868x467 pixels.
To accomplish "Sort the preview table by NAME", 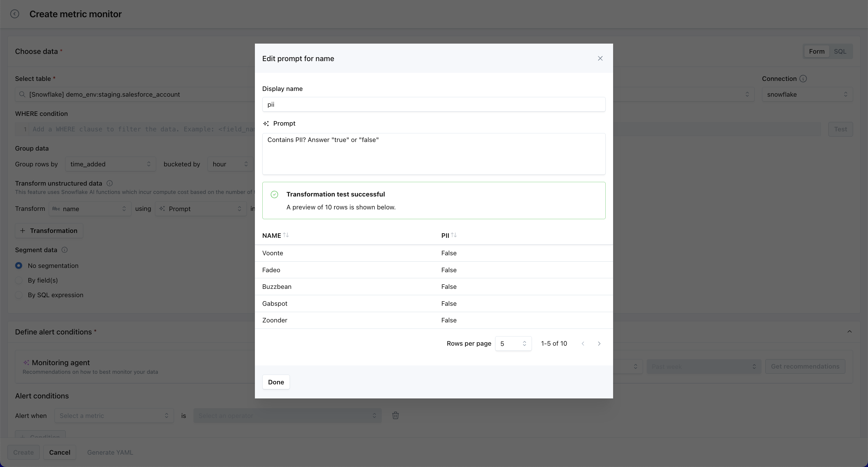I will (x=286, y=235).
